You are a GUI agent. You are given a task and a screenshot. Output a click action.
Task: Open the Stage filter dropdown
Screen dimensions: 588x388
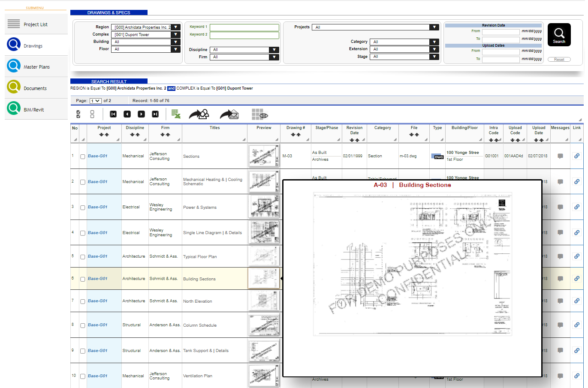pos(434,56)
